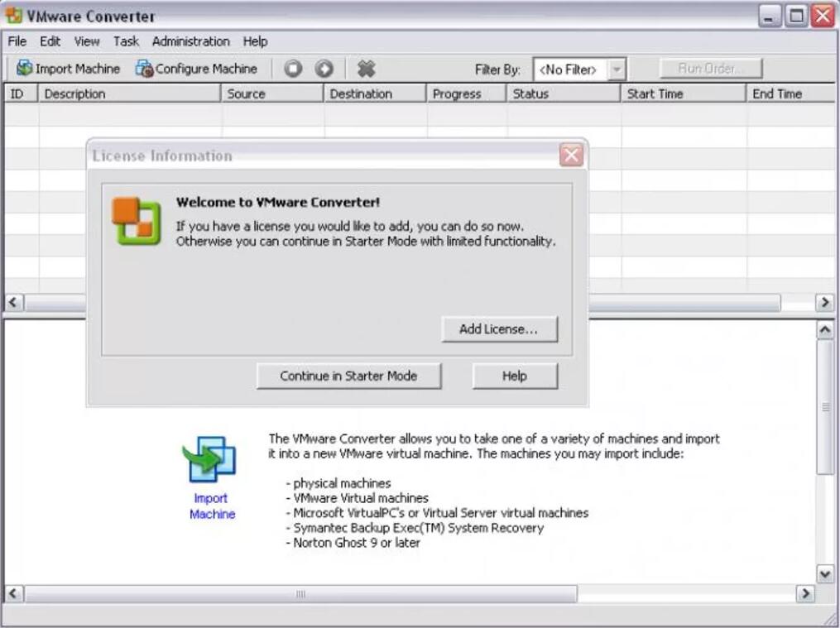Close the License Information dialog

[571, 156]
